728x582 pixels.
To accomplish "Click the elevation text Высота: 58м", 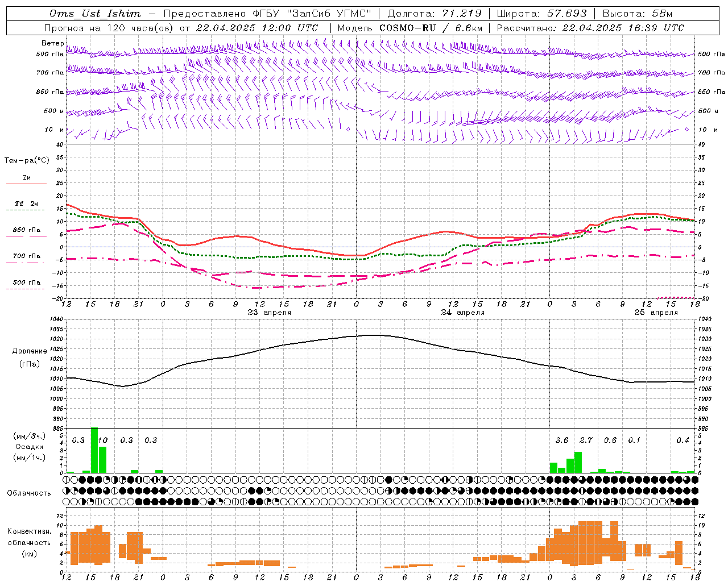I will pyautogui.click(x=638, y=14).
